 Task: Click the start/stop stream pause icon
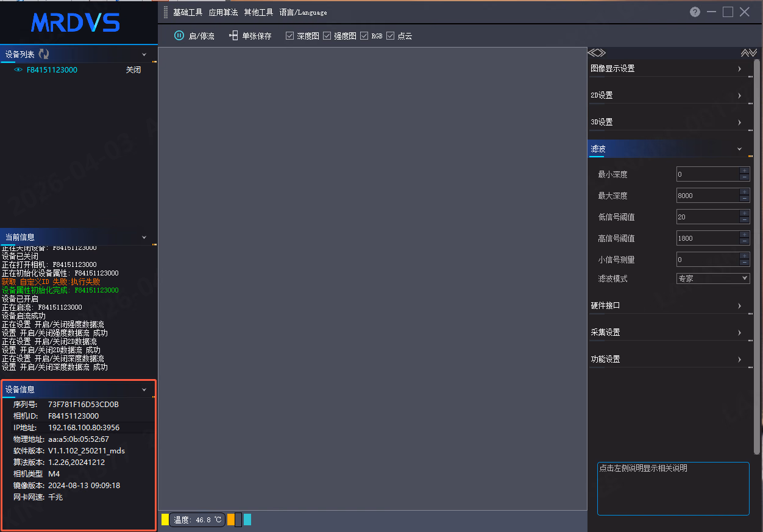tap(179, 35)
